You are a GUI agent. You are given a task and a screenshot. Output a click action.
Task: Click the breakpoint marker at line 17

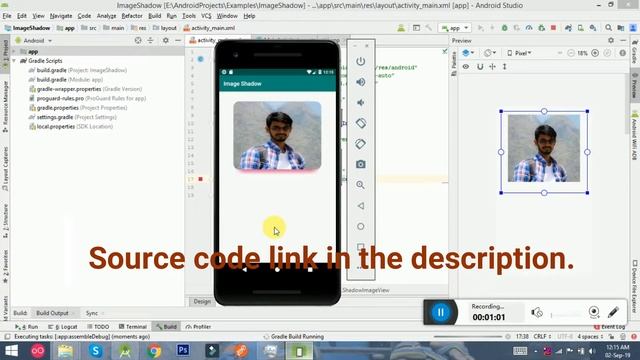pos(200,179)
